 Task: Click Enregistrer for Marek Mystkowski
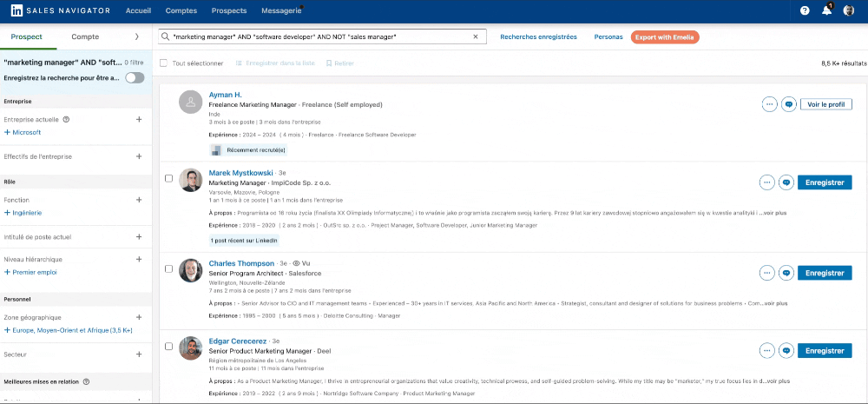pos(825,182)
